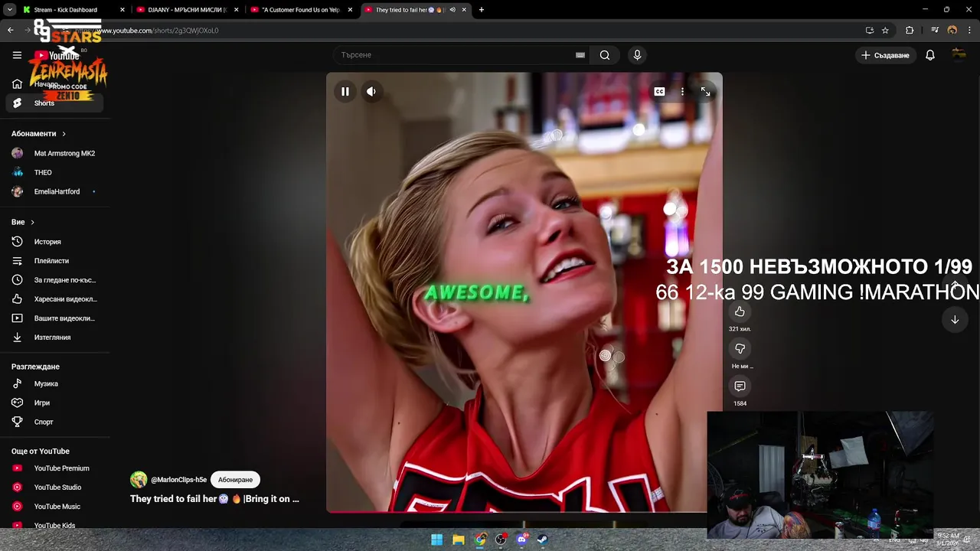Open @MarlonClips-h5e channel name

178,480
